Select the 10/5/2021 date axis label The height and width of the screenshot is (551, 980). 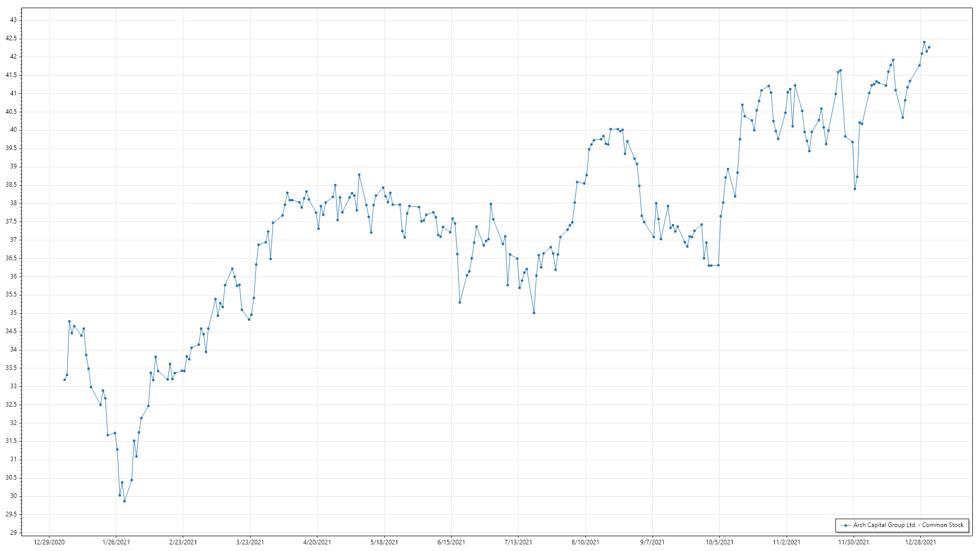point(720,542)
